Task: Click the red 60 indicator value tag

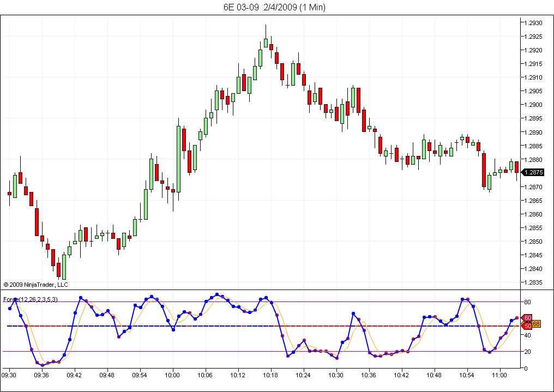Action: [527, 318]
